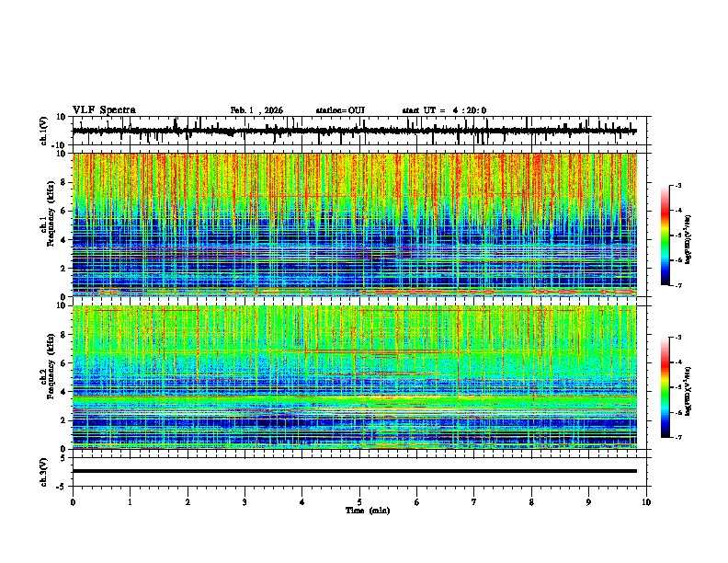Click the '2' tick on the Time axis
The height and width of the screenshot is (563, 728).
(x=188, y=502)
